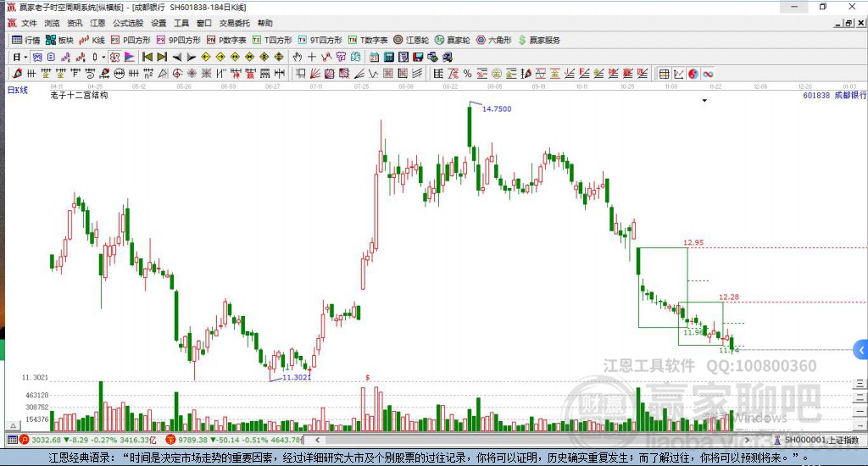Open the 赢家轮 wheel tool
868x466 pixels.
click(453, 40)
